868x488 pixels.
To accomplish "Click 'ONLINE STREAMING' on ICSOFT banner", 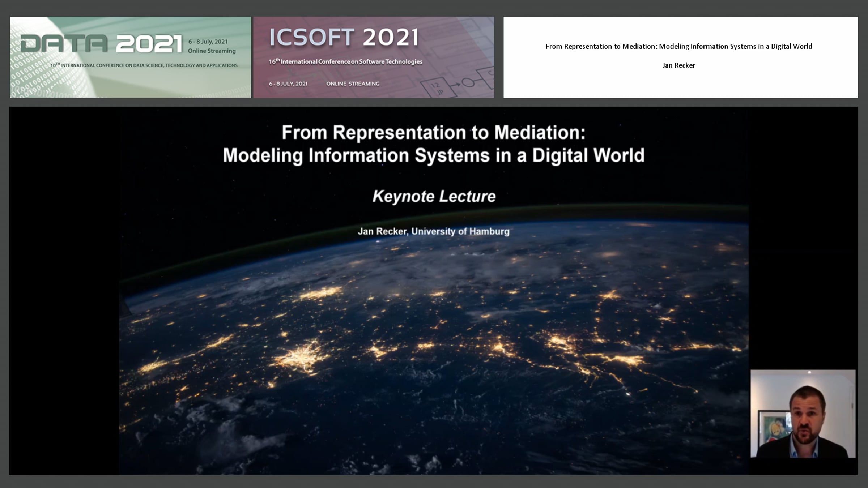I will coord(353,84).
